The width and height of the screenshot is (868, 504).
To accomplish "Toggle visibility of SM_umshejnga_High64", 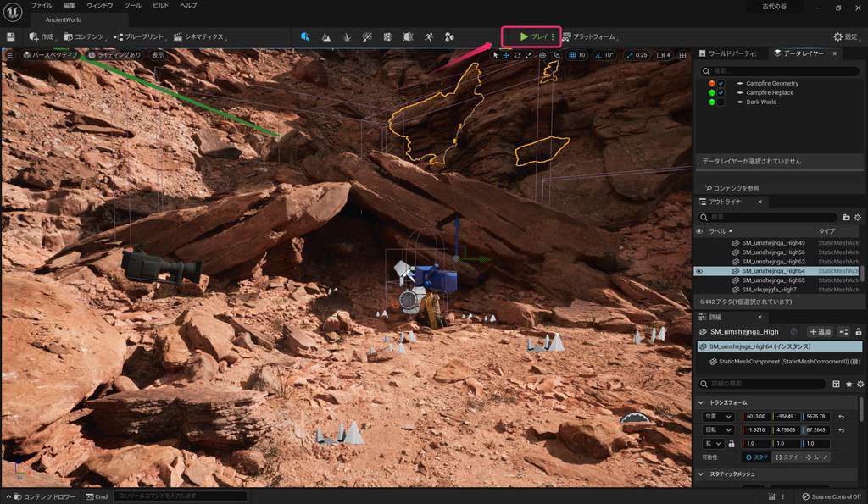I will pos(699,271).
